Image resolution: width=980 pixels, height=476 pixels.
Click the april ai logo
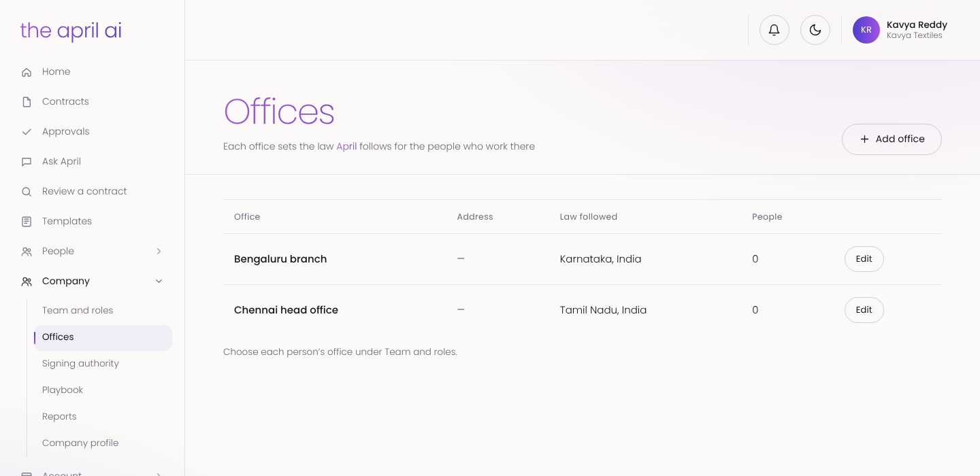[x=71, y=31]
